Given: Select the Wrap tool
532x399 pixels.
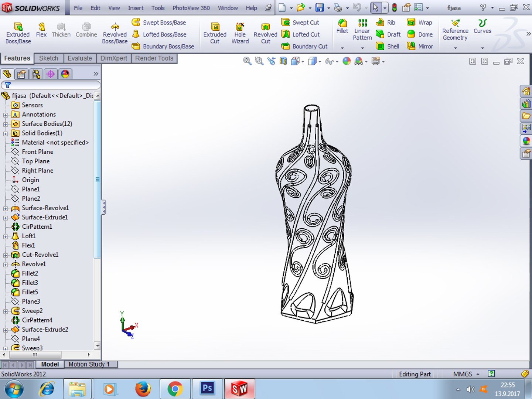Looking at the screenshot, I should pos(419,23).
